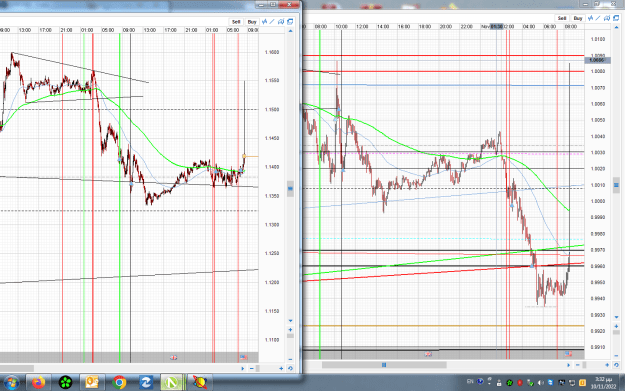Click down arrow of left chart price scale

[x=291, y=321]
